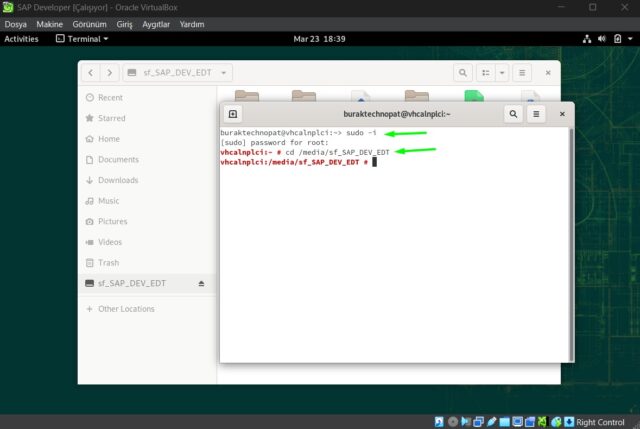Viewport: 640px width, 429px height.
Task: Open the Giriş menu in VirtualBox
Action: pos(124,24)
